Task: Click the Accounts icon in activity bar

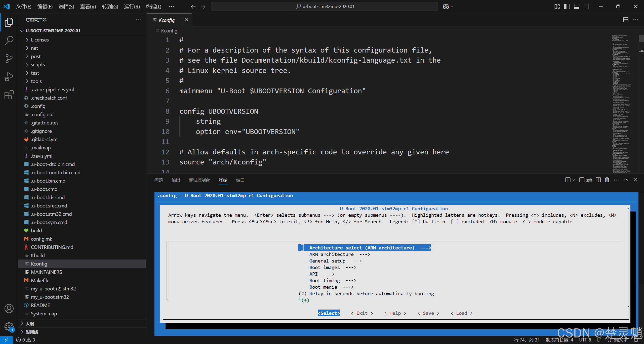Action: point(9,309)
